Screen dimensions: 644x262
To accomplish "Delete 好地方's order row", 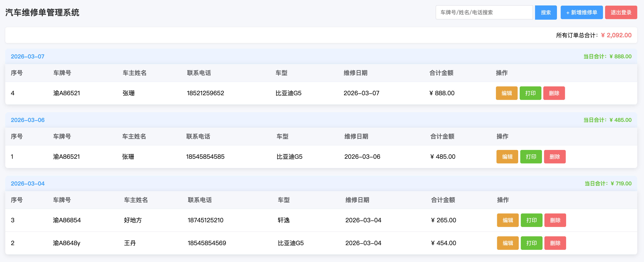I will click(555, 220).
